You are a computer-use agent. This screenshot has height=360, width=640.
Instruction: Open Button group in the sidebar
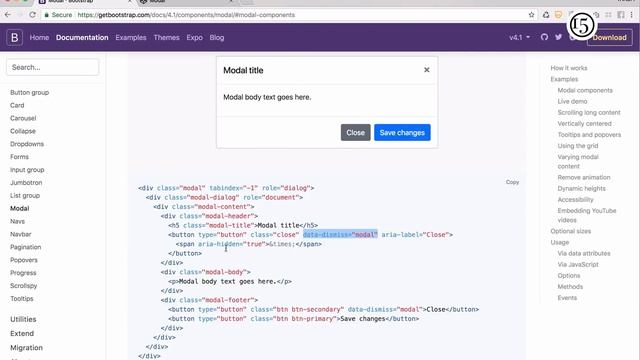click(29, 93)
